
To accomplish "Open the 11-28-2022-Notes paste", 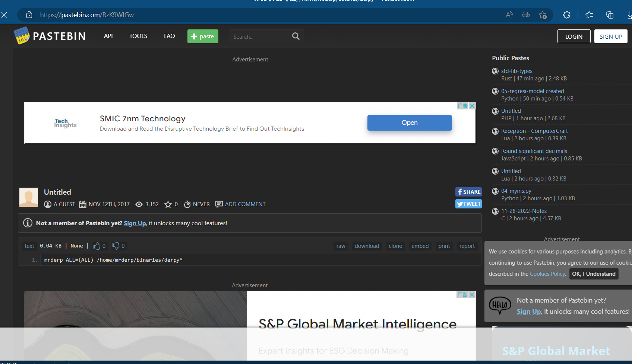I will pyautogui.click(x=524, y=211).
